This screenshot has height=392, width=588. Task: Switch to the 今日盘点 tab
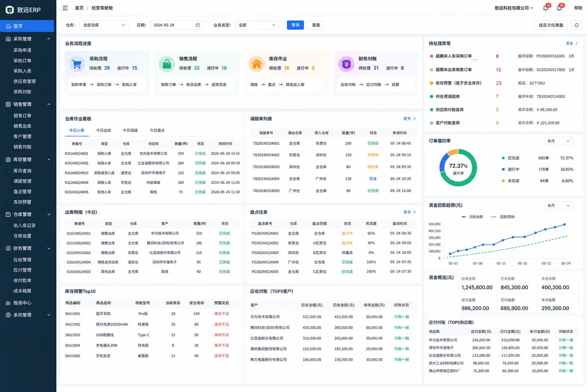point(157,130)
